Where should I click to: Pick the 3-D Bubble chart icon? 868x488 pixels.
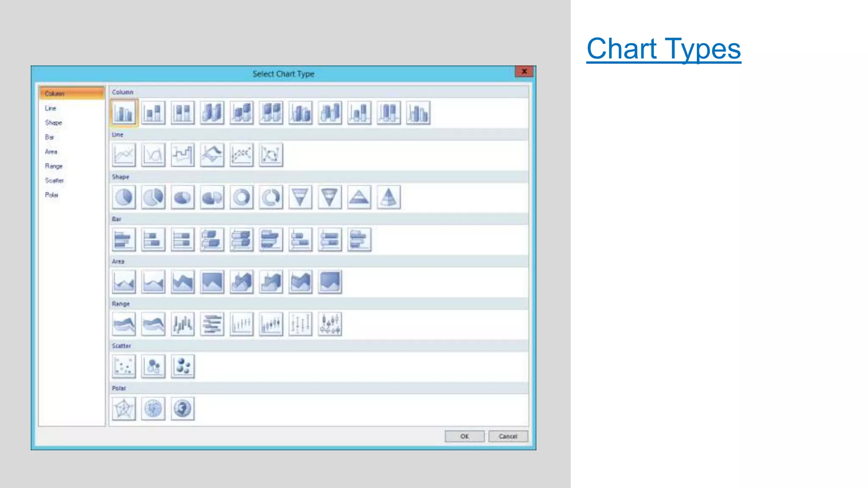click(x=183, y=366)
